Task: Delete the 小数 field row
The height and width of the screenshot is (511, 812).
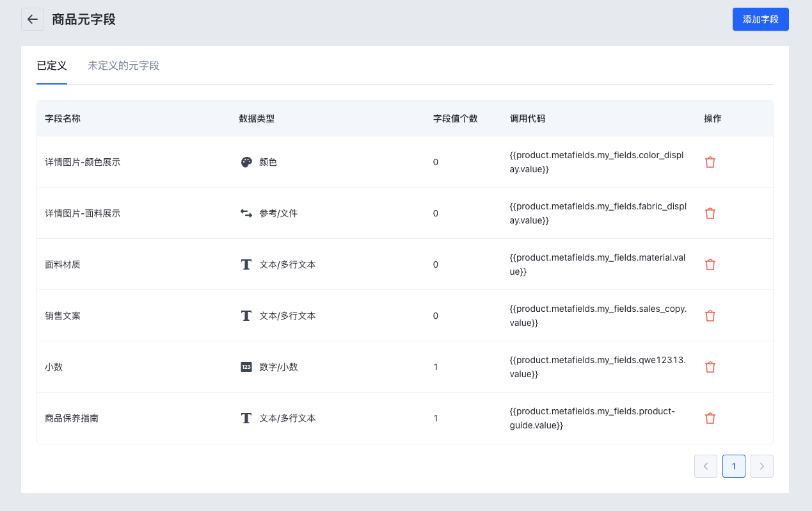Action: pyautogui.click(x=710, y=367)
